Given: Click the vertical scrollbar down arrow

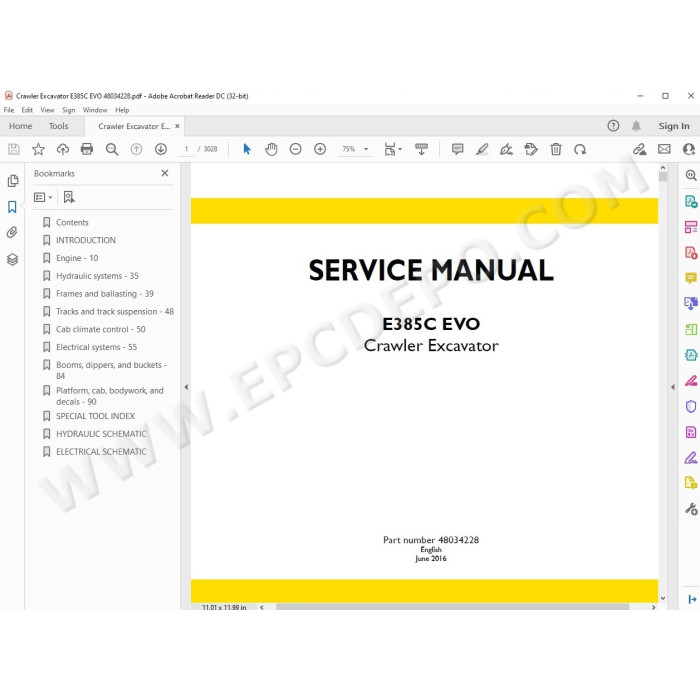Looking at the screenshot, I should 663,598.
